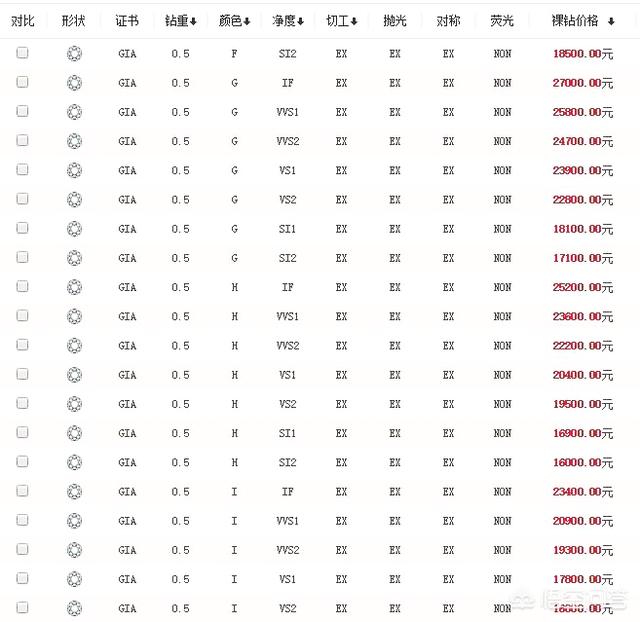Check the compare box for the 24700.00元 diamond

point(22,141)
